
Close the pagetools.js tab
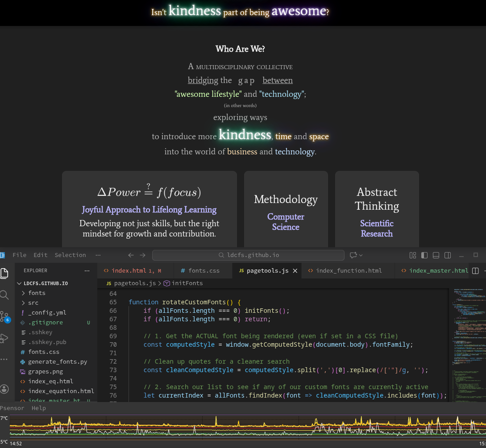click(x=295, y=271)
